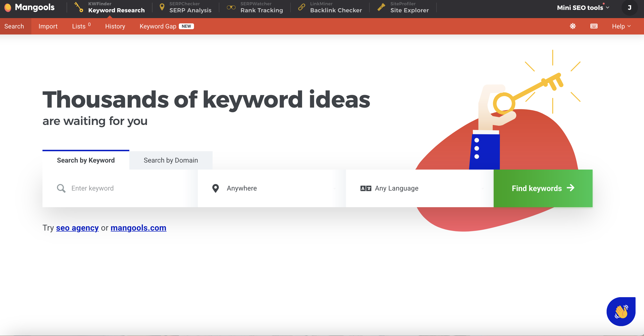Switch to Search by Domain tab
Viewport: 644px width, 336px height.
point(171,160)
